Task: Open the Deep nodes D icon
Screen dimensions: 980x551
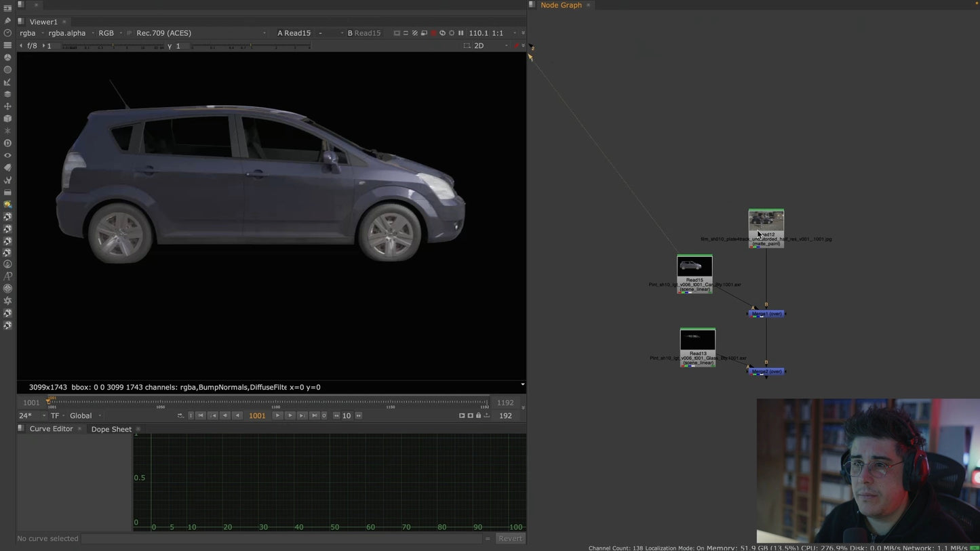Action: pos(7,143)
